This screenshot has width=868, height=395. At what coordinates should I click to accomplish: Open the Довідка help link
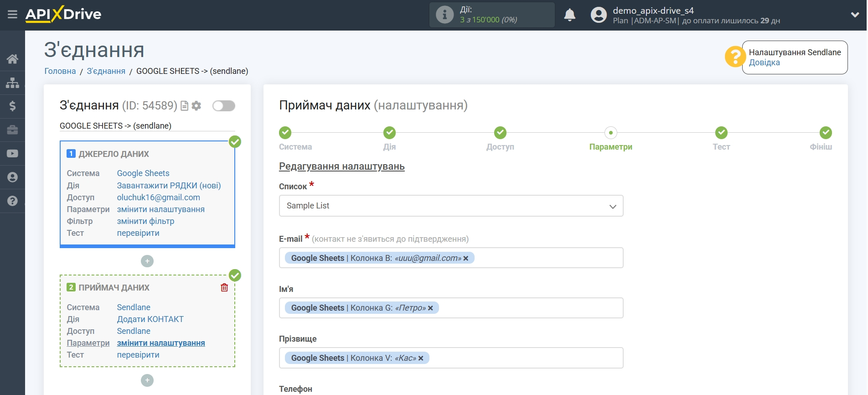[764, 62]
